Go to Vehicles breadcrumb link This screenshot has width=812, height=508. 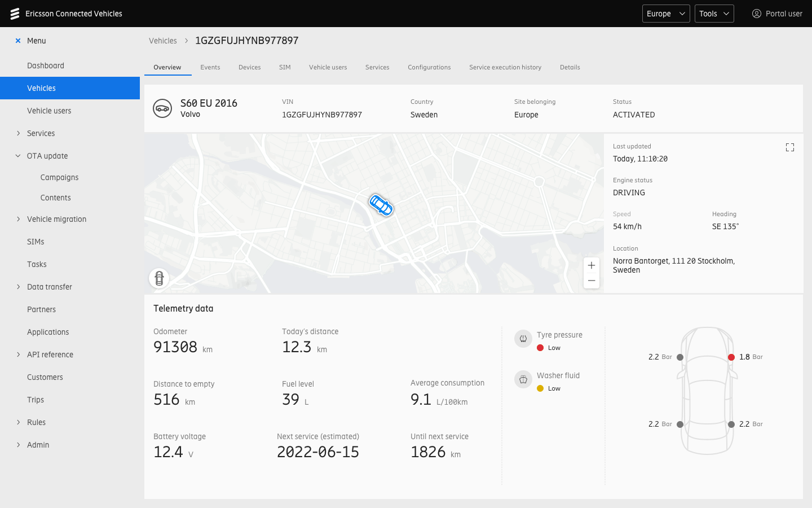click(163, 41)
